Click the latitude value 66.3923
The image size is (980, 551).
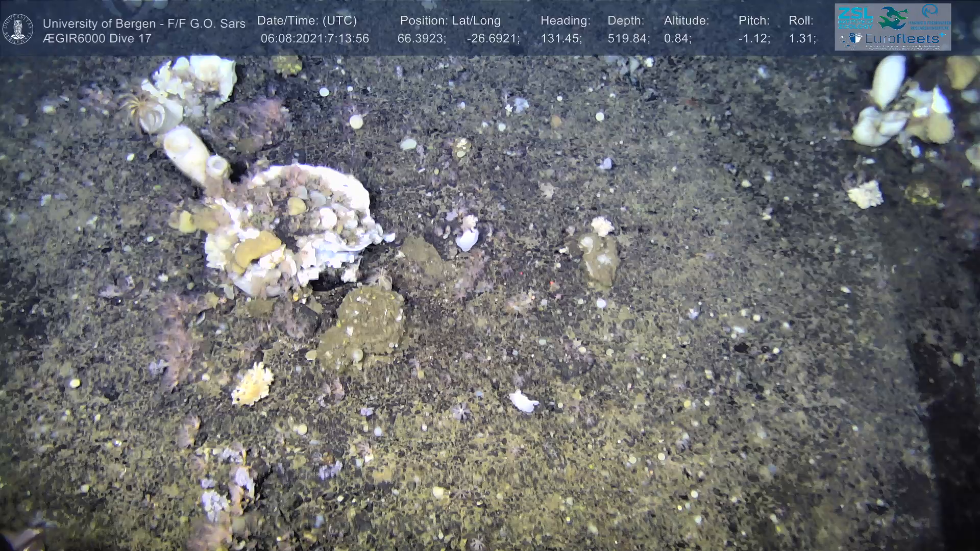[x=421, y=39]
